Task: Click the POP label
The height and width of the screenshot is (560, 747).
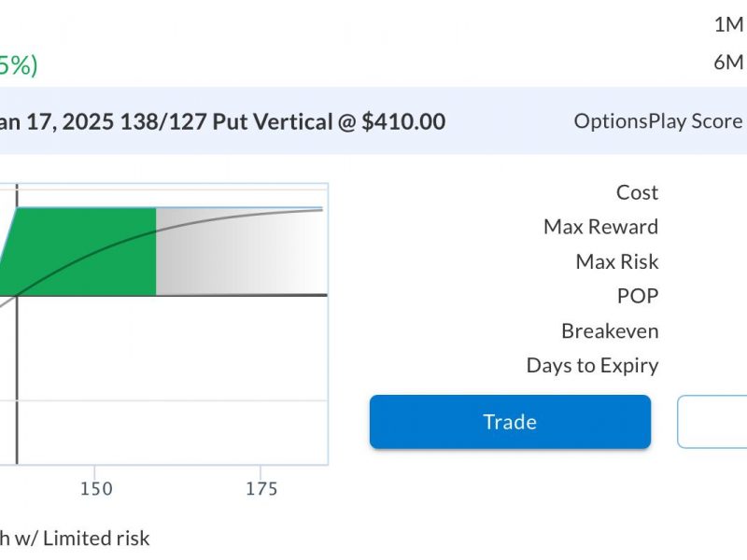Action: pyautogui.click(x=638, y=296)
